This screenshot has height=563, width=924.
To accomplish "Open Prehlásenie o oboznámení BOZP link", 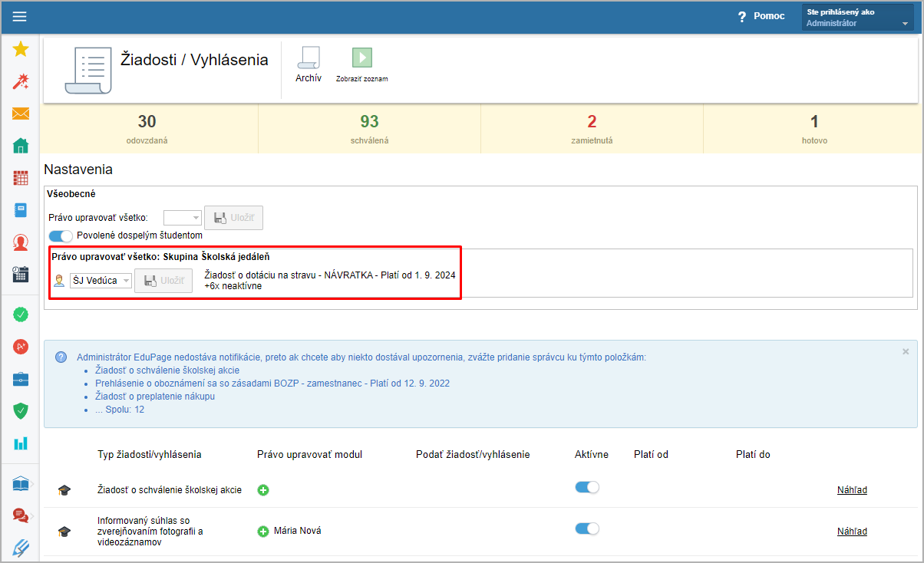I will pyautogui.click(x=272, y=384).
